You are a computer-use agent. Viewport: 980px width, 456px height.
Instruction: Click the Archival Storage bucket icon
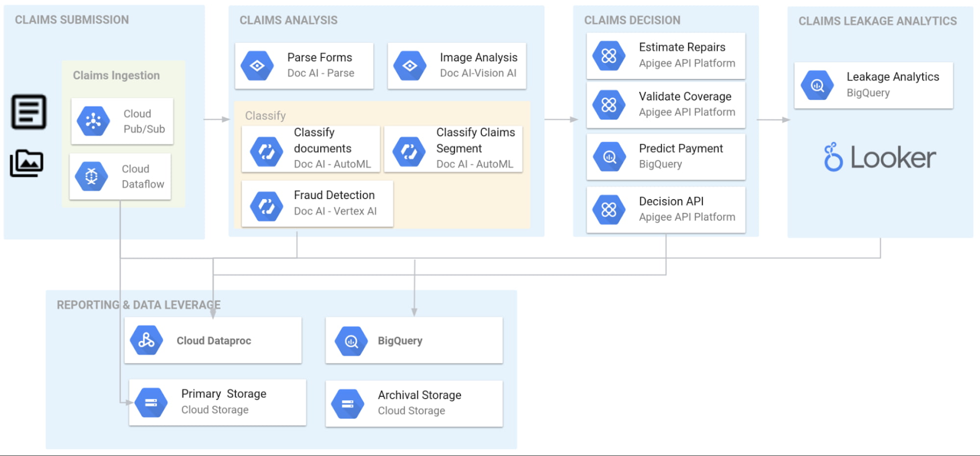coord(348,404)
